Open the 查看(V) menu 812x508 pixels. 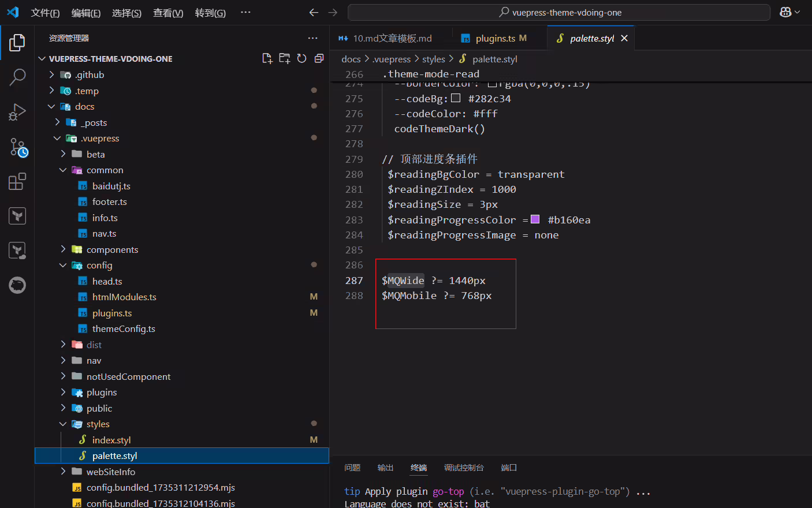168,13
